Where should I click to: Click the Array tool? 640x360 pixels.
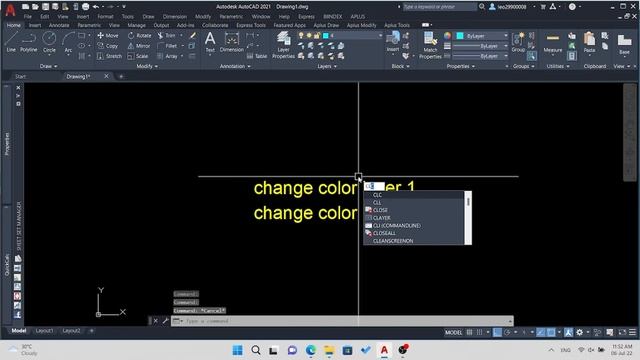[168, 56]
